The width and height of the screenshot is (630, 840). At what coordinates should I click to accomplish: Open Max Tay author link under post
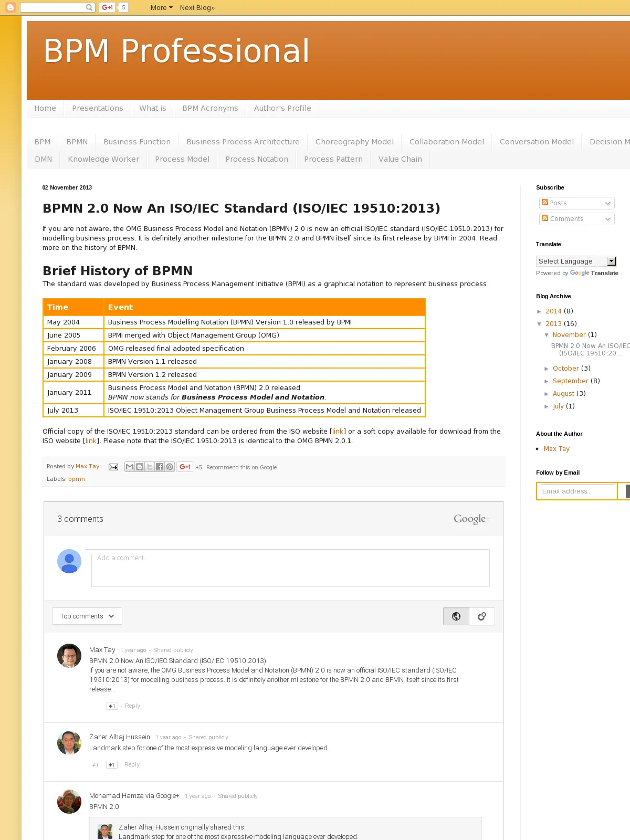coord(87,466)
